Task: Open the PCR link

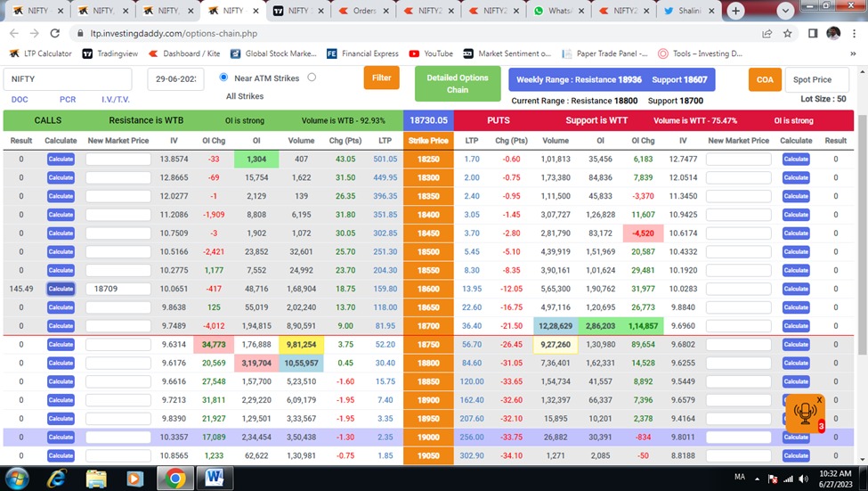Action: 68,100
